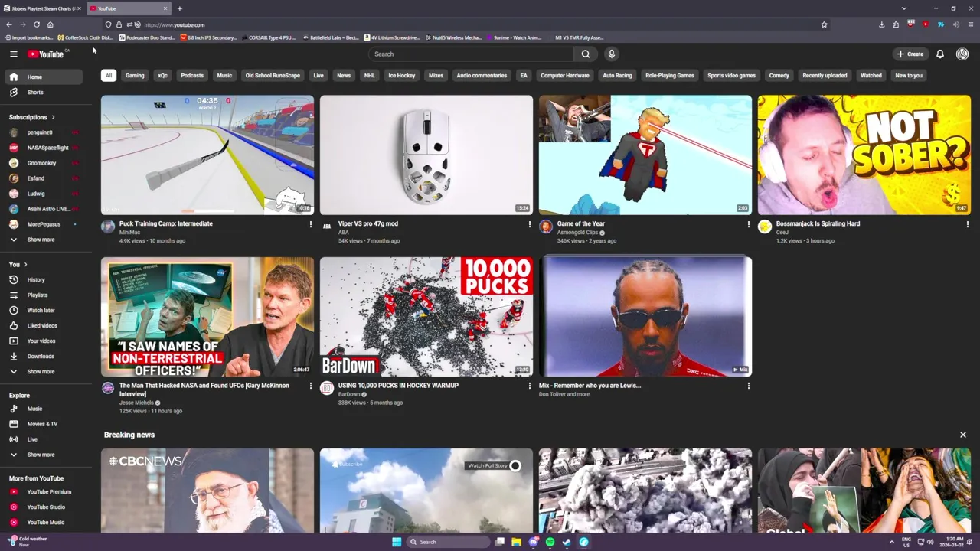Open the 10,000 PUCKS BarDown thumbnail
This screenshot has width=980, height=551.
[x=426, y=316]
